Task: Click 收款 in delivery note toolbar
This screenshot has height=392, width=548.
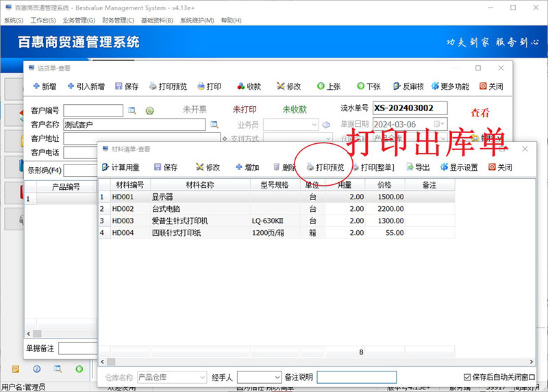Action: coord(249,86)
